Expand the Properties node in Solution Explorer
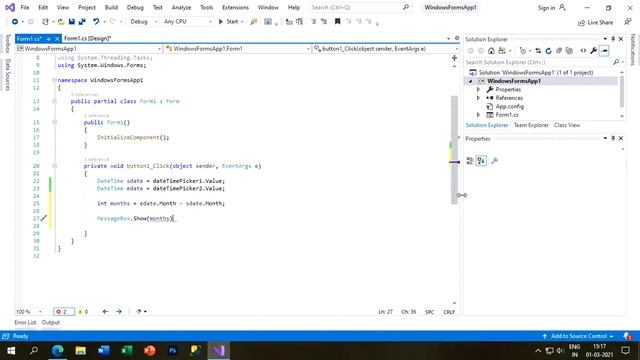640x360 pixels. (478, 89)
